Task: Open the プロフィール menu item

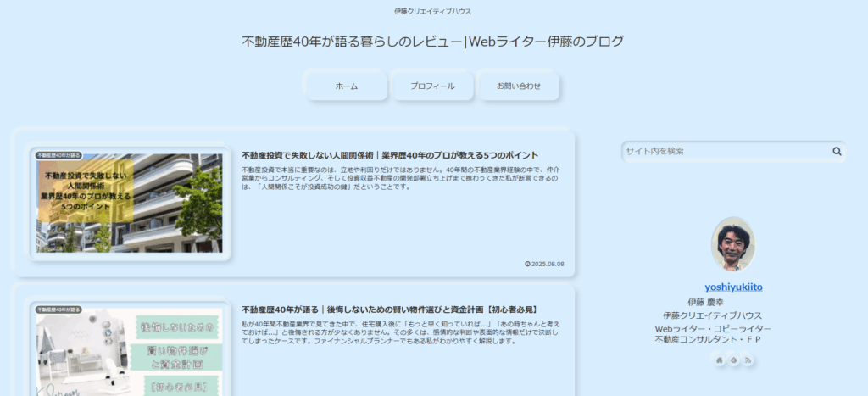Action: coord(432,86)
